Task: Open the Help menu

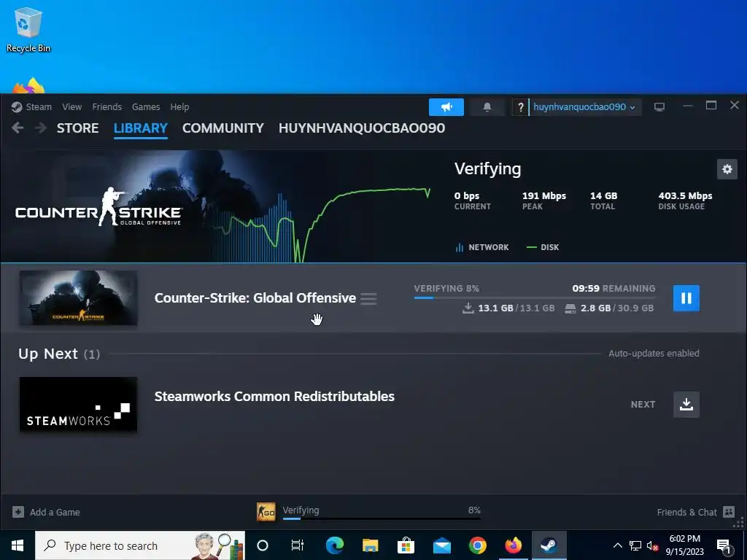Action: [179, 106]
